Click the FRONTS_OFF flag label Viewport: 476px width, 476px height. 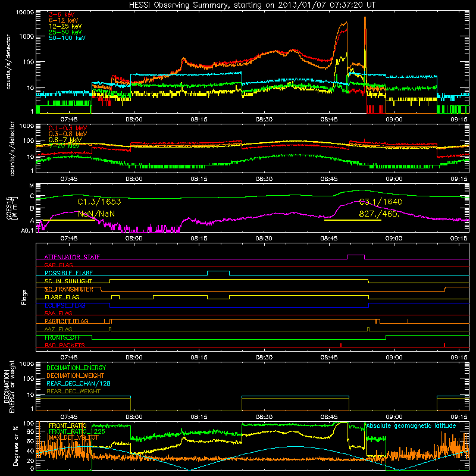click(x=62, y=337)
